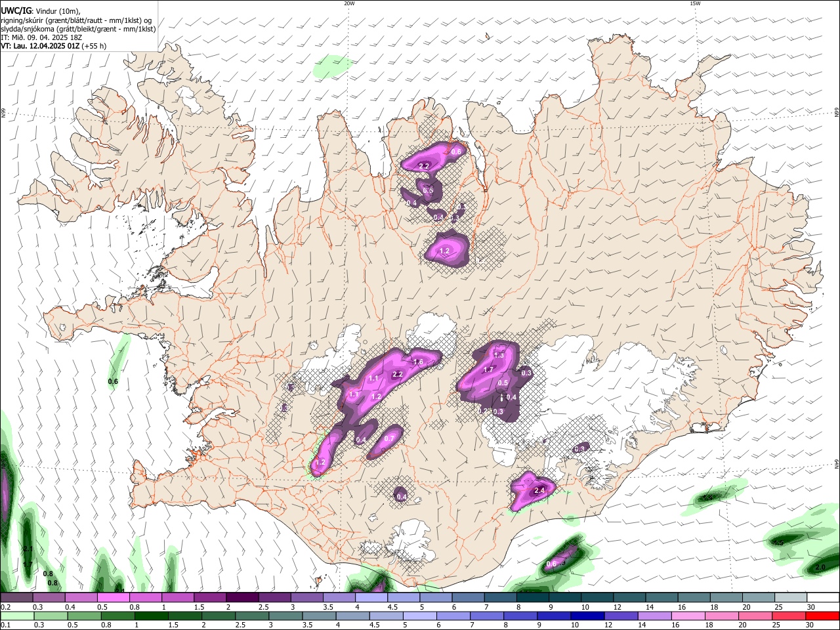Image resolution: width=840 pixels, height=630 pixels.
Task: Click the 1.3 value in the eastern purple blob
Action: 499,355
